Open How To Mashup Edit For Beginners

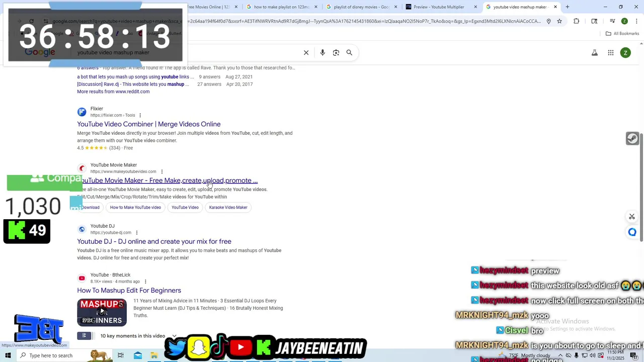click(x=129, y=291)
